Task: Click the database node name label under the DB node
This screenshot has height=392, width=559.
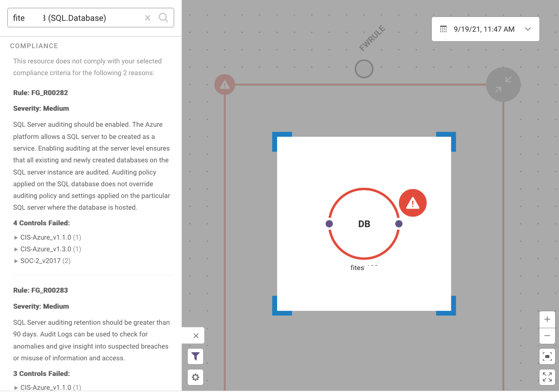Action: pos(364,267)
